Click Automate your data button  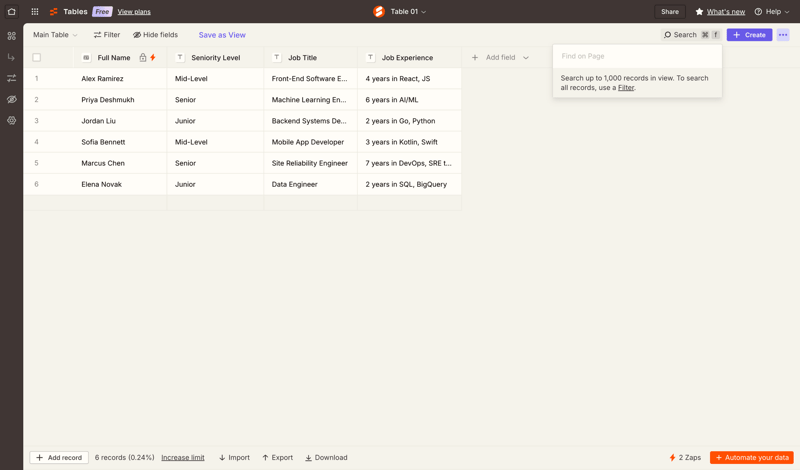(752, 457)
